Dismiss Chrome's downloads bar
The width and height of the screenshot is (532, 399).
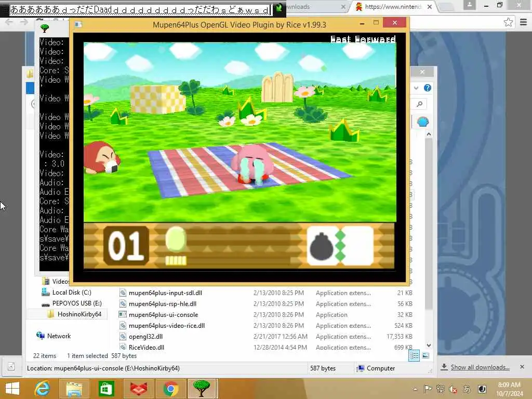click(x=522, y=367)
